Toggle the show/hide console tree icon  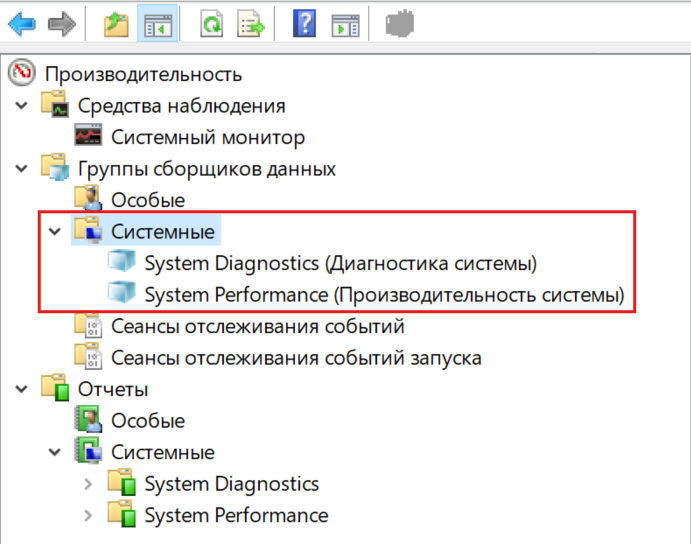click(157, 24)
